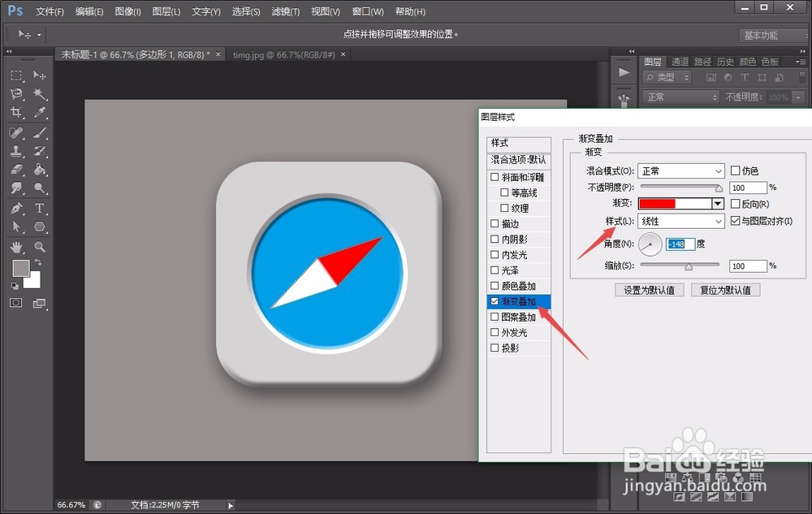Select the Zoom tool

pyautogui.click(x=39, y=247)
